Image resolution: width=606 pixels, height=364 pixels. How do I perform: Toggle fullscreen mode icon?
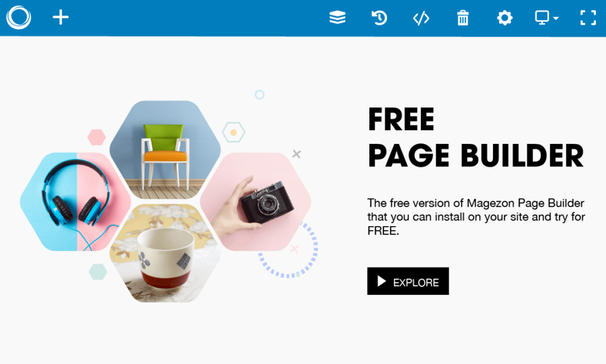(x=588, y=18)
